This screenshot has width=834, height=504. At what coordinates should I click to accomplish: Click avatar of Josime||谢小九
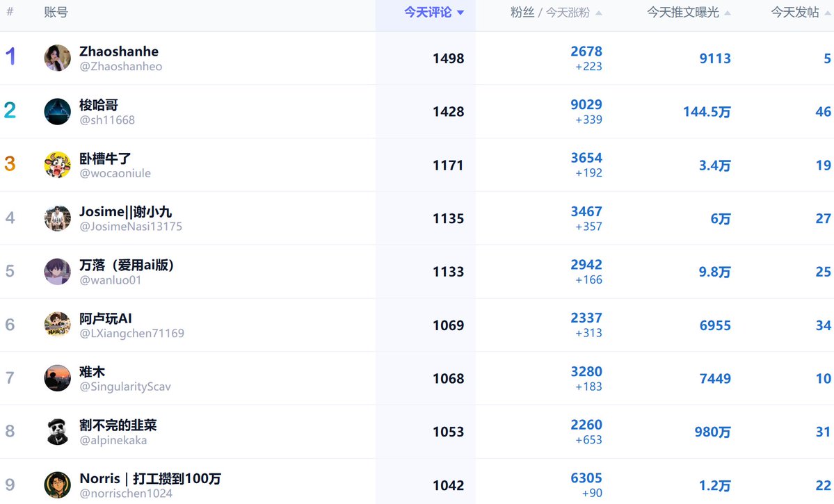[x=58, y=218]
